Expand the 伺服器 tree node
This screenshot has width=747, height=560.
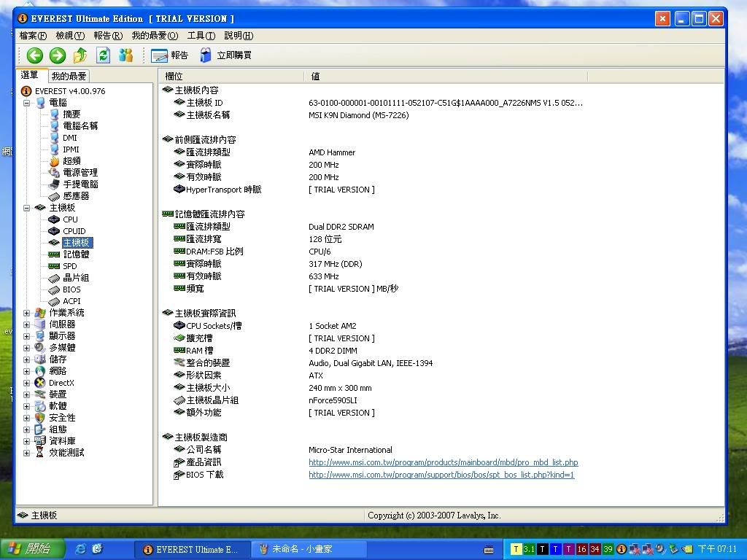coord(27,324)
